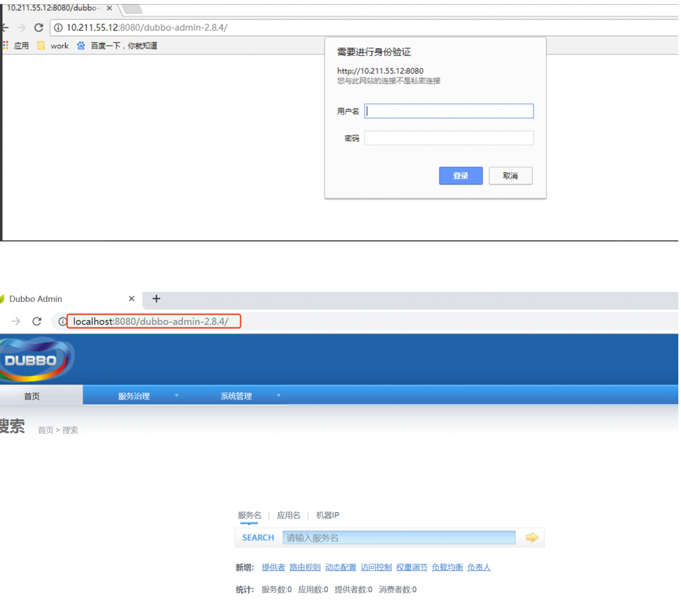681x616 pixels.
Task: Open the 负载均衡 link
Action: (447, 568)
